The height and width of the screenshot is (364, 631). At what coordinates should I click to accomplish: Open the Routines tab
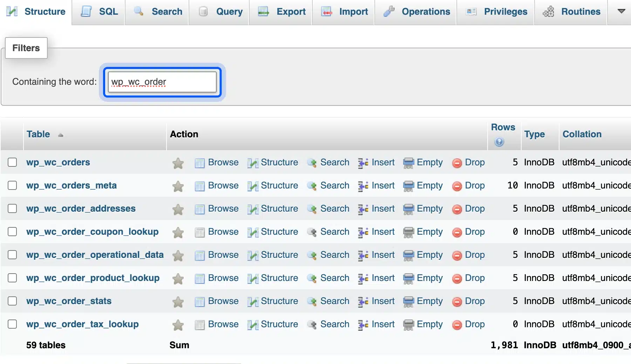[571, 12]
